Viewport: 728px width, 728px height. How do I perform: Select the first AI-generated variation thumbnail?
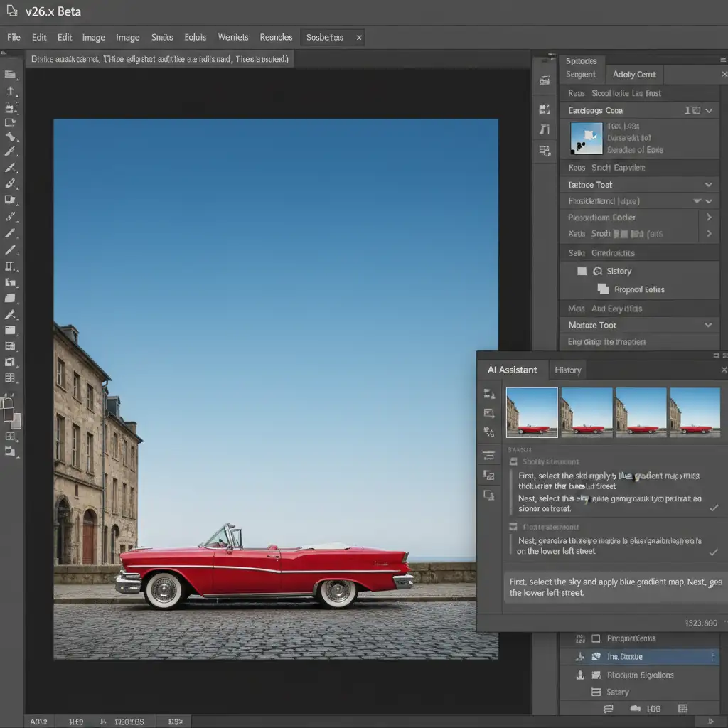click(x=531, y=412)
